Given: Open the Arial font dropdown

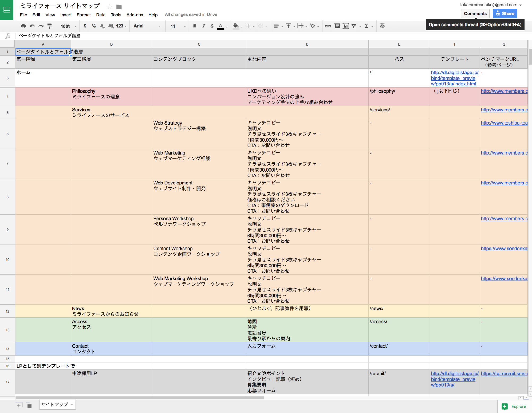Looking at the screenshot, I should (147, 26).
